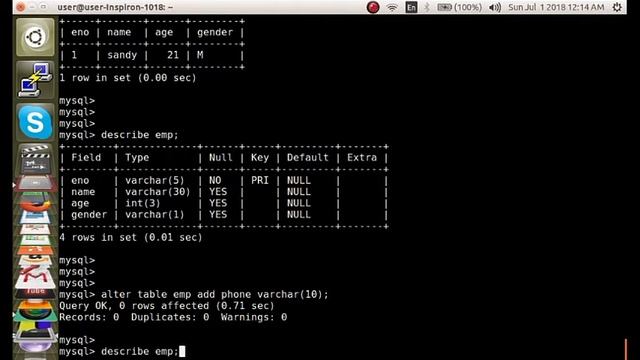
Task: Open the battery (100%) indicator
Action: coord(460,7)
